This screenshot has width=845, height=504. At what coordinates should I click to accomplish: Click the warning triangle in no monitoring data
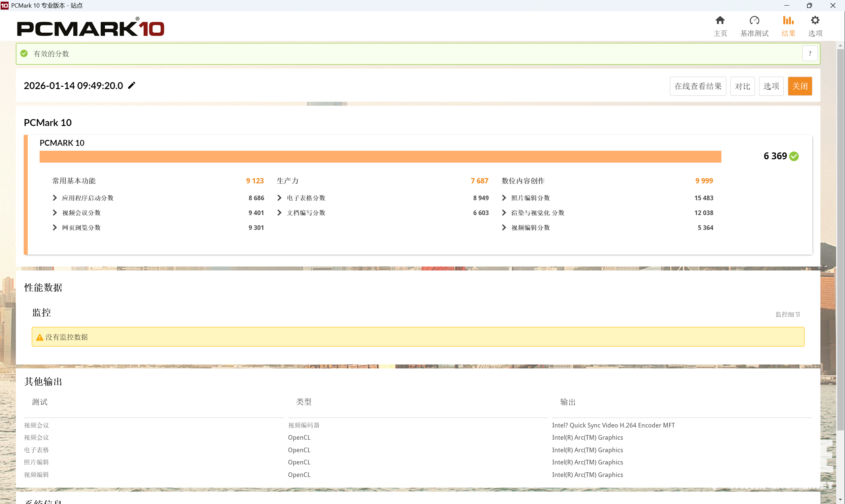[40, 337]
